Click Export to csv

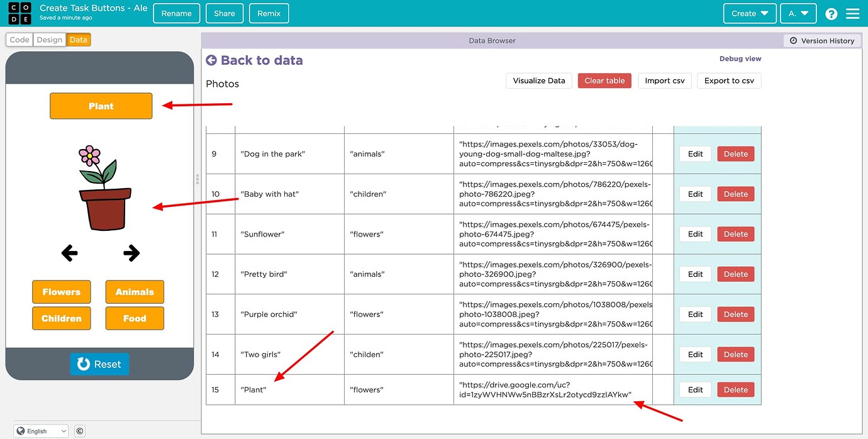(729, 81)
